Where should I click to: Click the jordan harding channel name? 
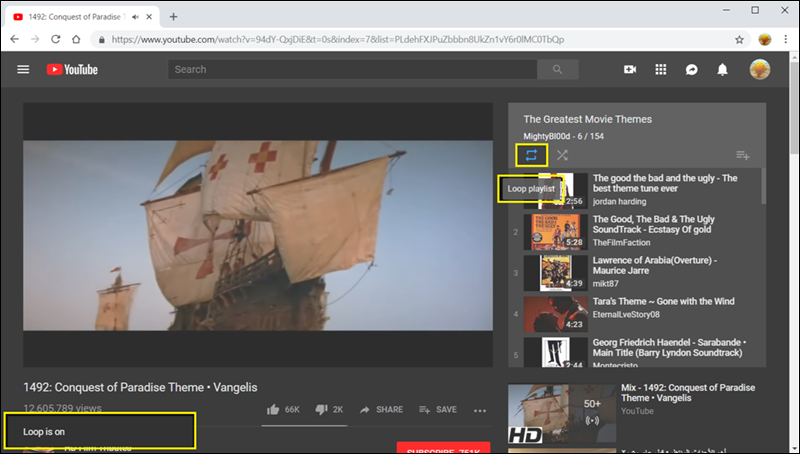point(619,201)
